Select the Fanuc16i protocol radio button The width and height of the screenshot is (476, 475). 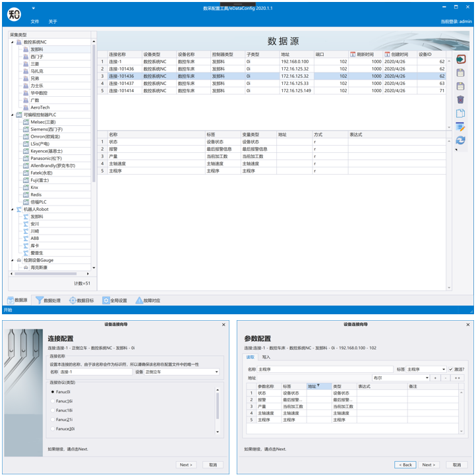(53, 401)
